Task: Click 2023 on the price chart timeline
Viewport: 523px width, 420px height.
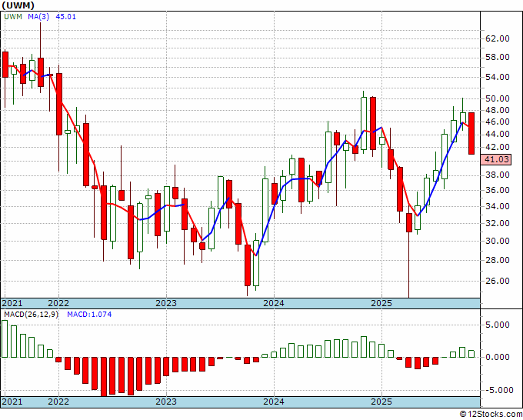Action: (166, 304)
